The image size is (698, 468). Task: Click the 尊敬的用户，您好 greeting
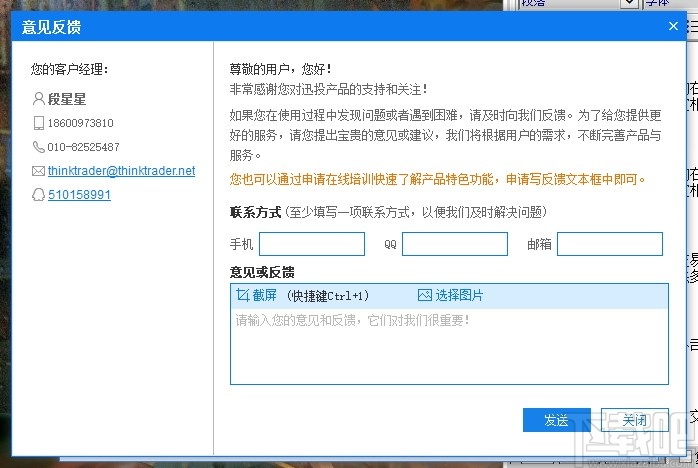(x=280, y=69)
